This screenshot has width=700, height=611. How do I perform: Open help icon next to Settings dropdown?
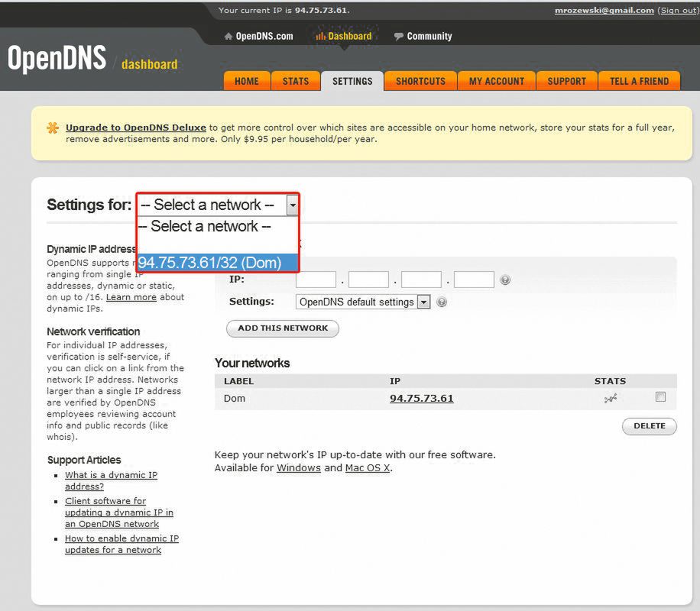pos(442,302)
